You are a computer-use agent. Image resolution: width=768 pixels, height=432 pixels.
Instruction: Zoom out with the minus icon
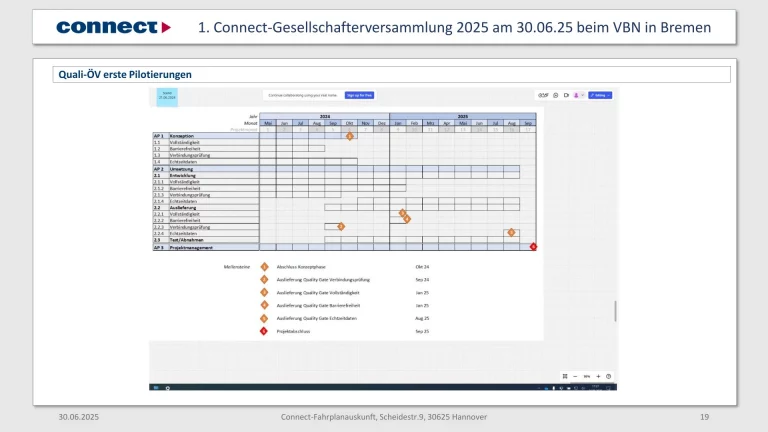click(x=575, y=376)
